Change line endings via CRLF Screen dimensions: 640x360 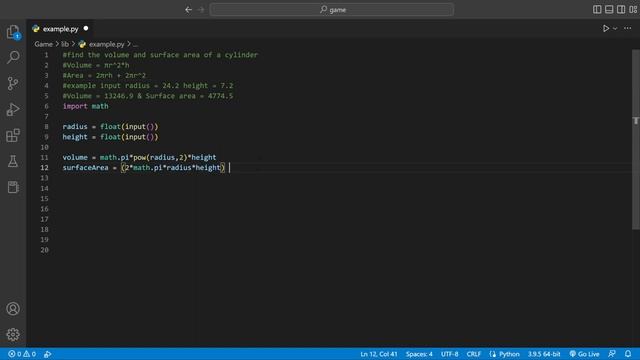coord(473,354)
